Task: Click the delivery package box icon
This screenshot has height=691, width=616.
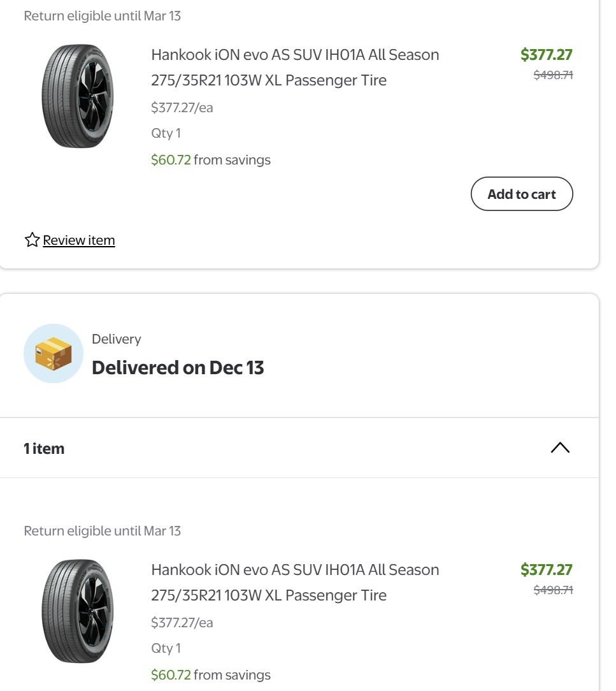Action: (x=54, y=354)
